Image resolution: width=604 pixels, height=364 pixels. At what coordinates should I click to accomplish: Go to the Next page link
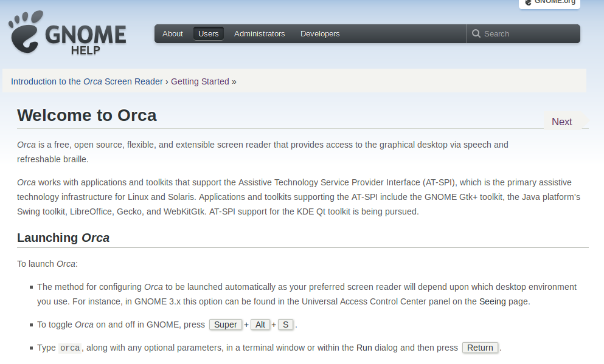pyautogui.click(x=562, y=122)
